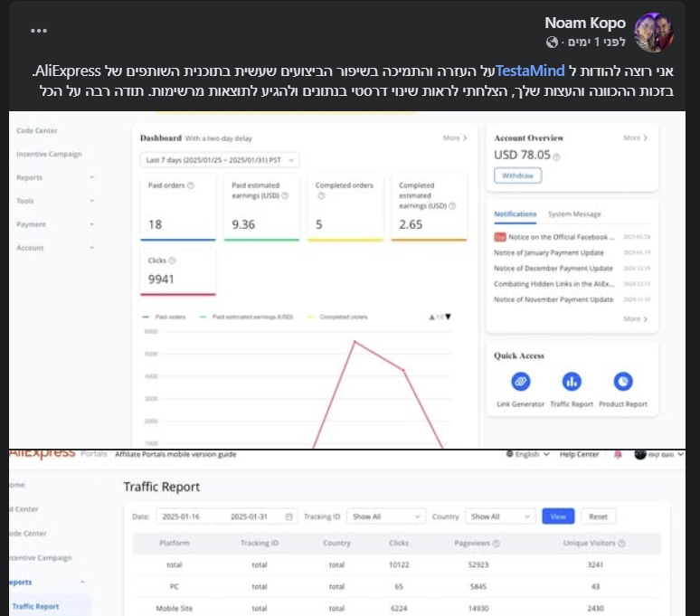Open the Tracking ID Show All dropdown

(385, 516)
